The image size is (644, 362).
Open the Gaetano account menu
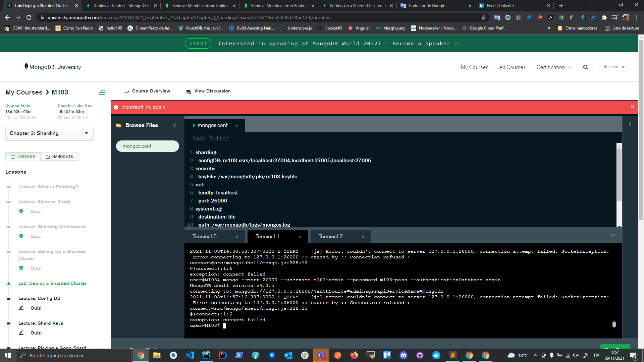[x=614, y=67]
